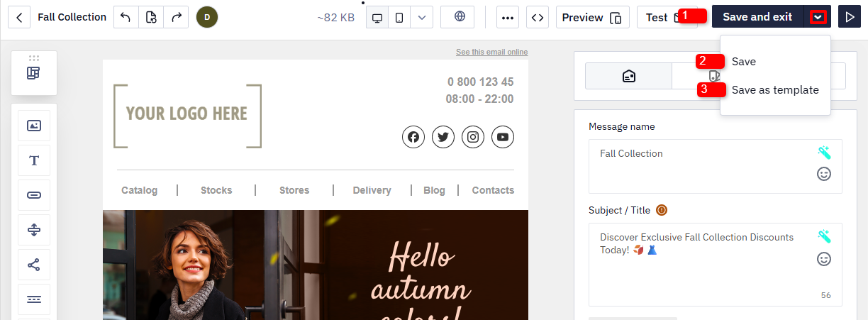868x320 pixels.
Task: Switch to desktop view
Action: (x=377, y=17)
